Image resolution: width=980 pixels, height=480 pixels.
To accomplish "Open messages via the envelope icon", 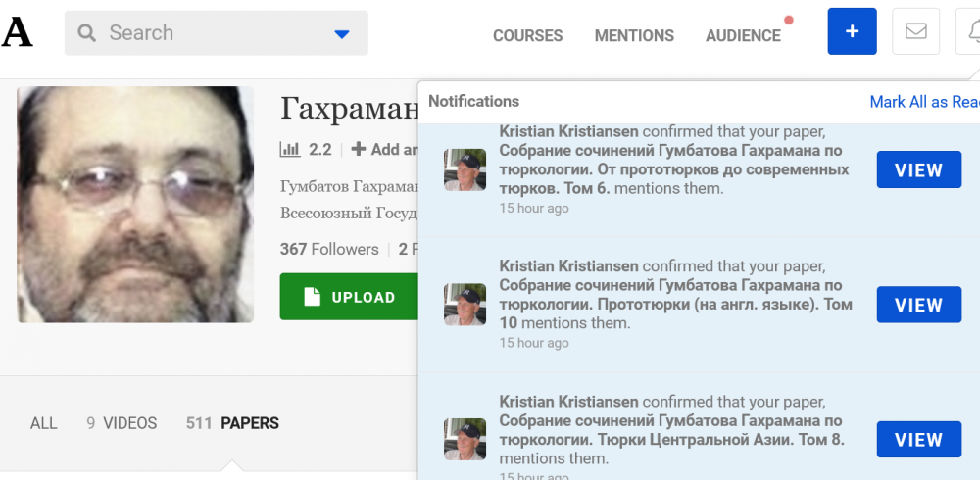I will 915,31.
